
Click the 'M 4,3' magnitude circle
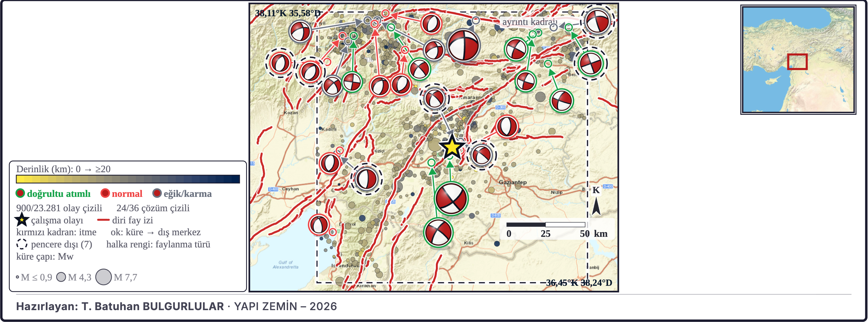click(x=61, y=277)
